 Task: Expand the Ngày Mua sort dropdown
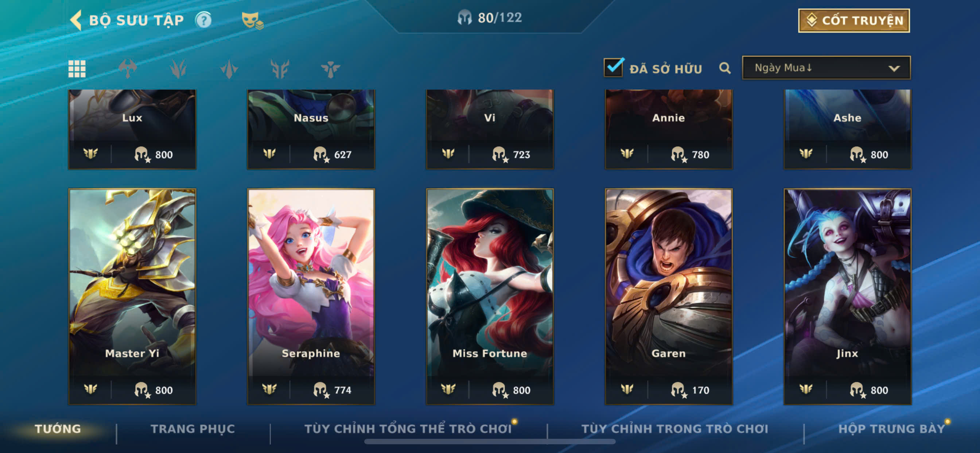click(x=826, y=68)
